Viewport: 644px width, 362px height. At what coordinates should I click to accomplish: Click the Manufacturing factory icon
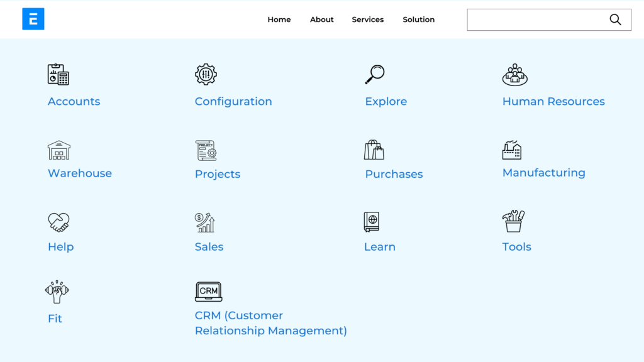point(512,150)
